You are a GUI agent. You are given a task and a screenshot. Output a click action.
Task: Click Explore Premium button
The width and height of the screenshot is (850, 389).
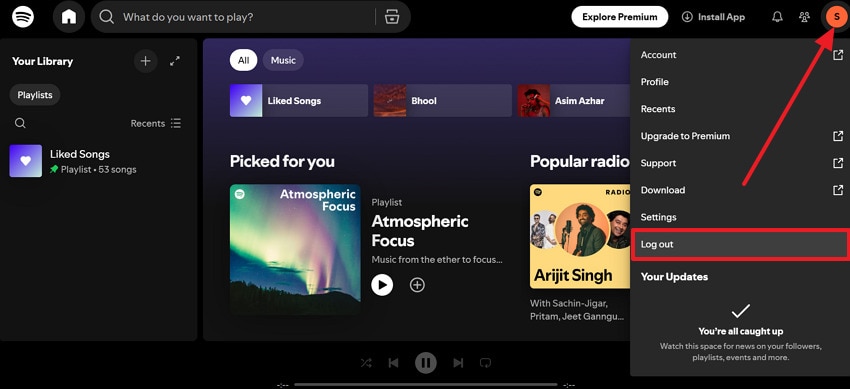coord(620,17)
